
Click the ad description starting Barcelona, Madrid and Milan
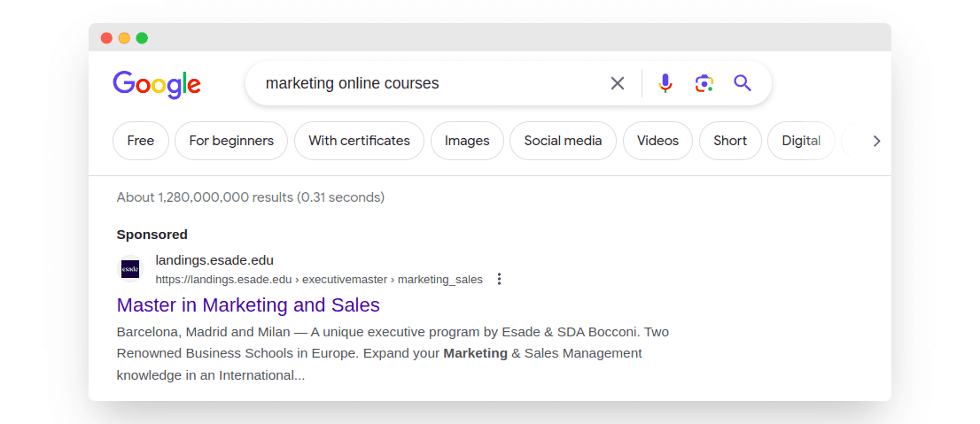[x=393, y=353]
